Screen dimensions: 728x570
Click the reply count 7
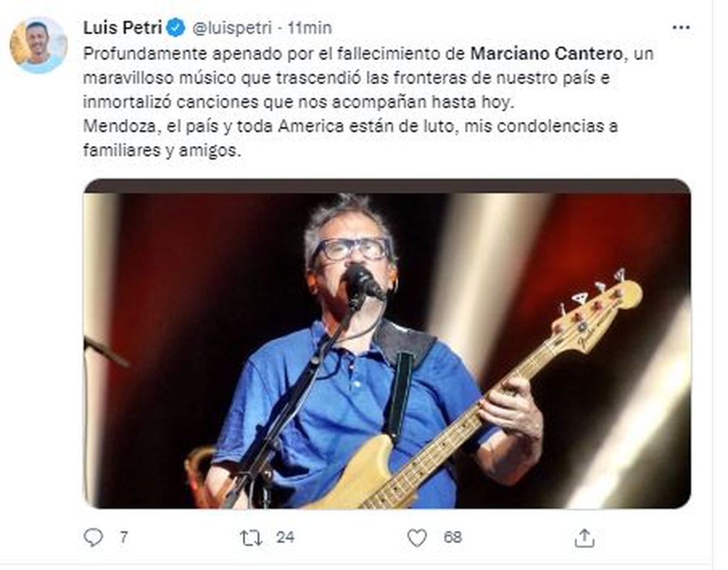click(x=123, y=537)
